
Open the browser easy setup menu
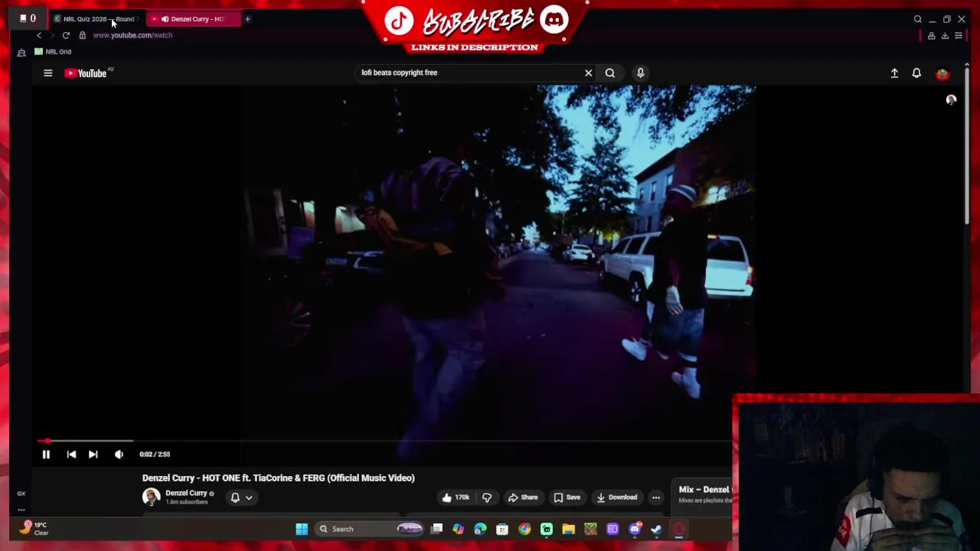[959, 36]
